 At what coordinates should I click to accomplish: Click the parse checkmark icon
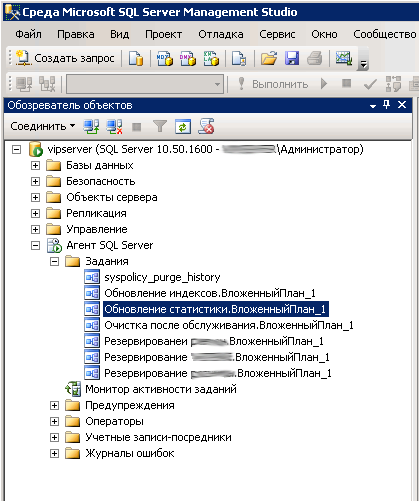click(370, 84)
